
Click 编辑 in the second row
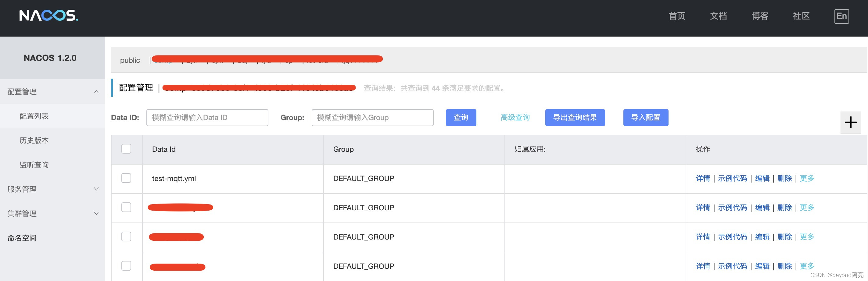click(762, 208)
